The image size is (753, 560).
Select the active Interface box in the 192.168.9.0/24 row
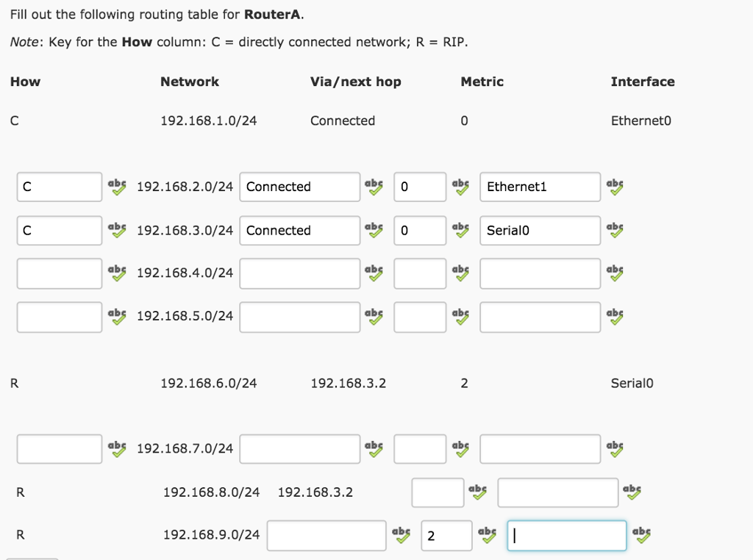[x=566, y=536]
